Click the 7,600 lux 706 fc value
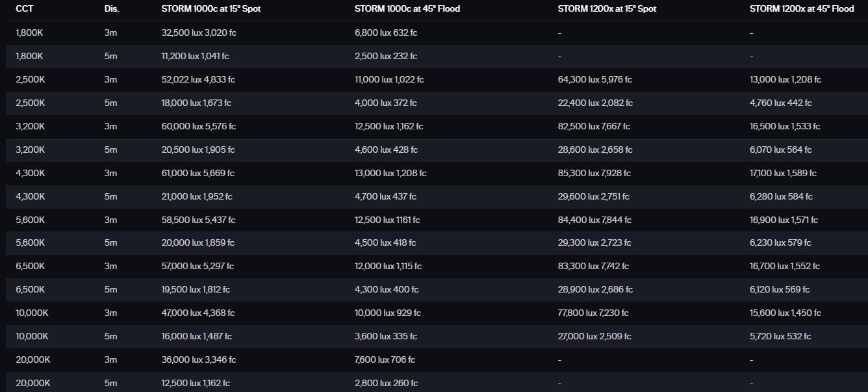This screenshot has width=868, height=392. coord(385,359)
